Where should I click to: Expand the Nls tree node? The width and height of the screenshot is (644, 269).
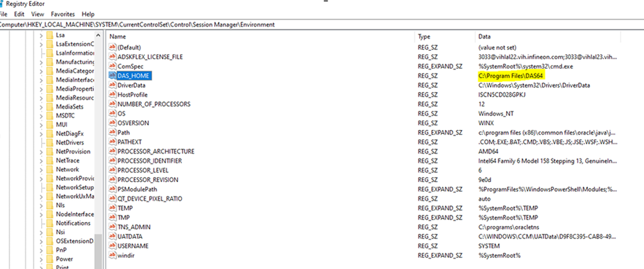41,205
